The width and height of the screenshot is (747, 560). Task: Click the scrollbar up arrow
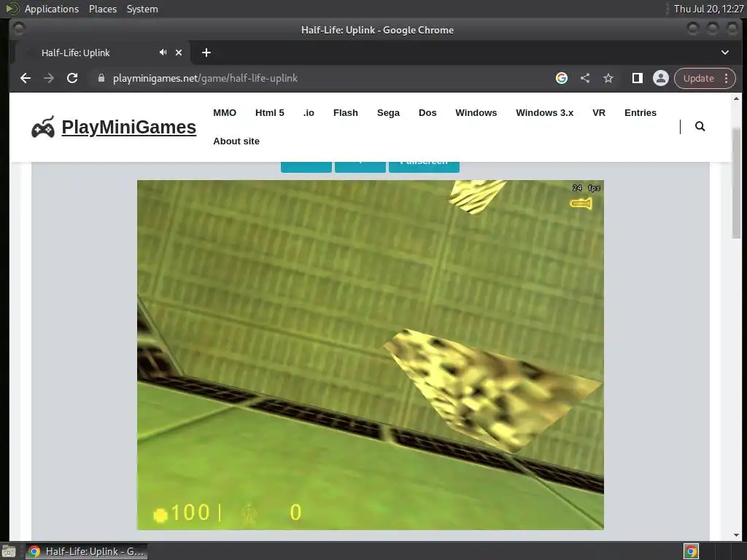pos(737,98)
